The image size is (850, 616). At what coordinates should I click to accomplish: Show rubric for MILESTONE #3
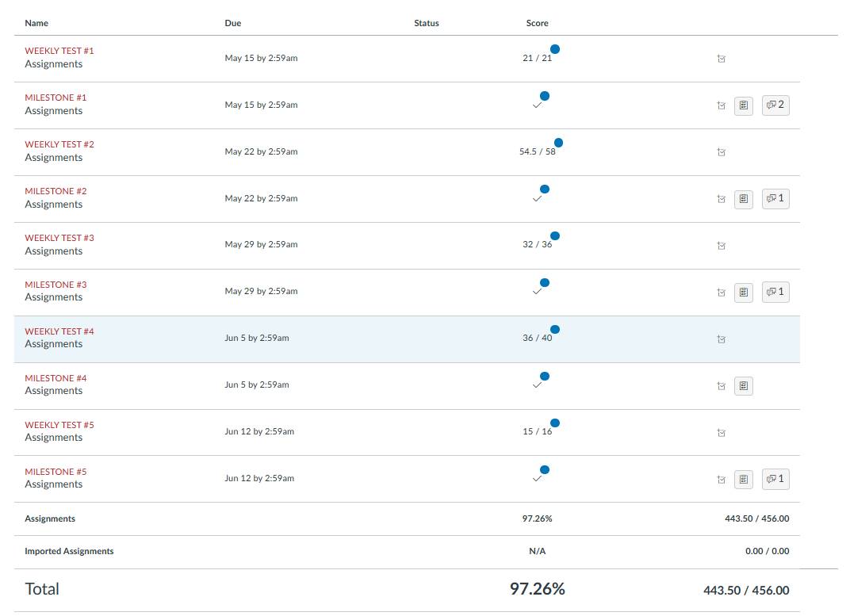[x=744, y=293]
